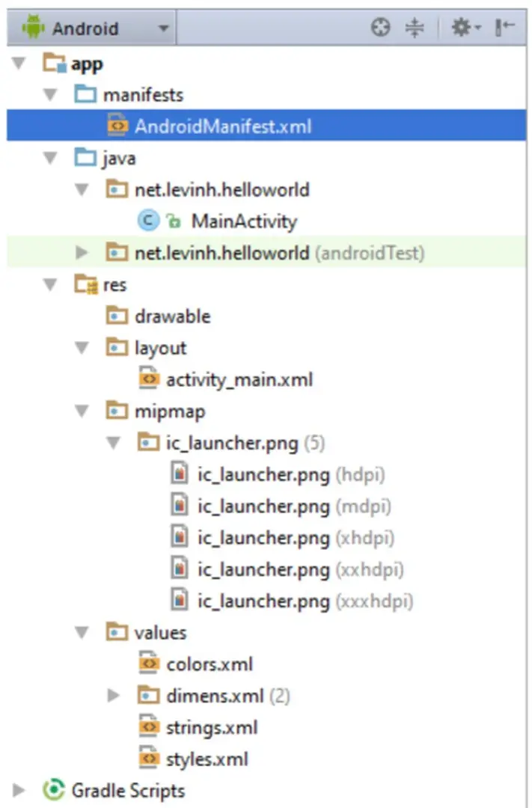
Task: Click the collapse all icon in toolbar
Action: click(414, 28)
